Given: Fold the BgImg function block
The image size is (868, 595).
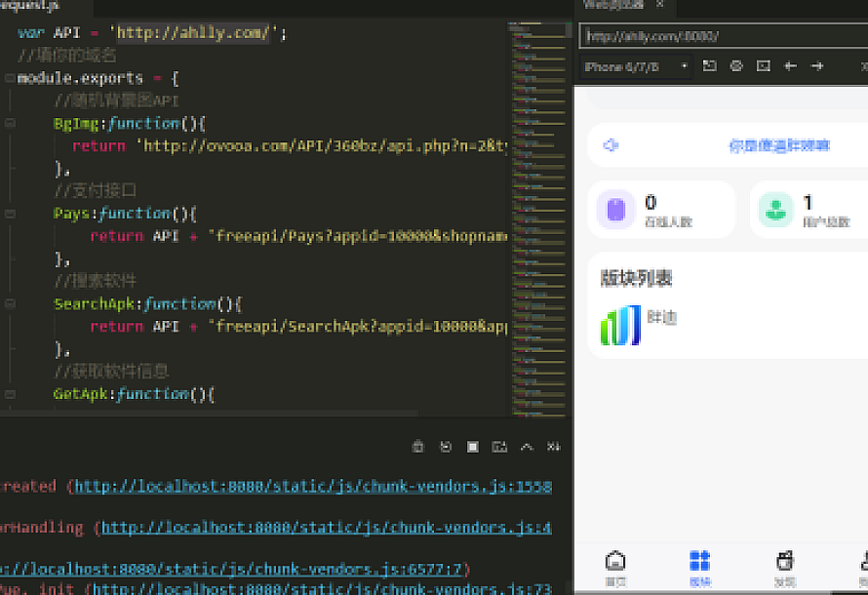Looking at the screenshot, I should (x=9, y=124).
